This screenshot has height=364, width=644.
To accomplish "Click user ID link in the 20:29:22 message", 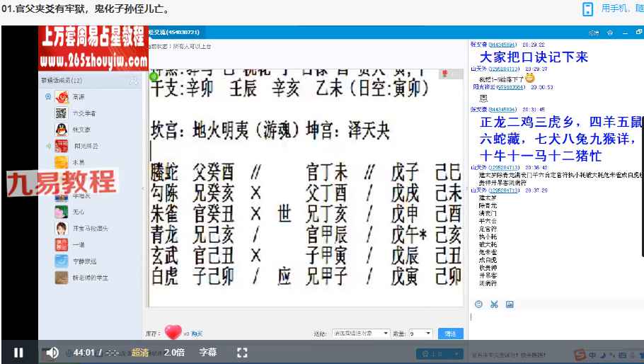I will pyautogui.click(x=502, y=45).
